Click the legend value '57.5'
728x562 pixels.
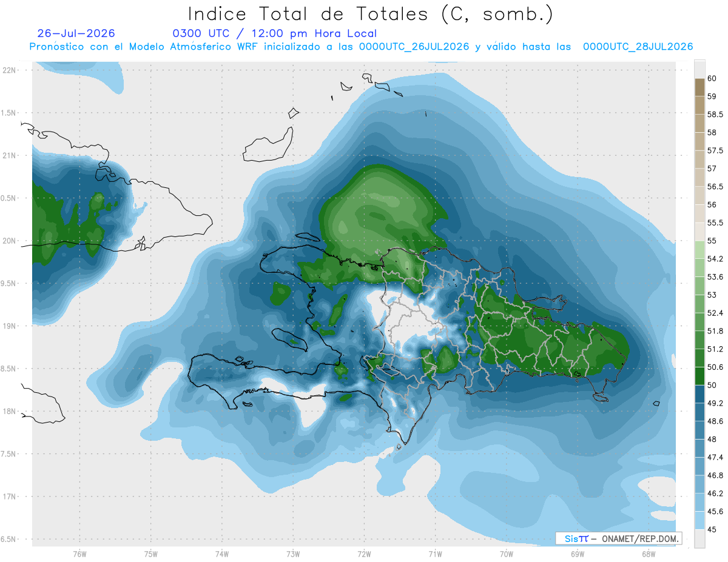(715, 150)
